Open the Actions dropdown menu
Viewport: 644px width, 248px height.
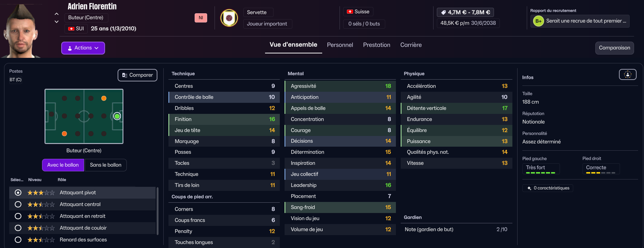[83, 48]
